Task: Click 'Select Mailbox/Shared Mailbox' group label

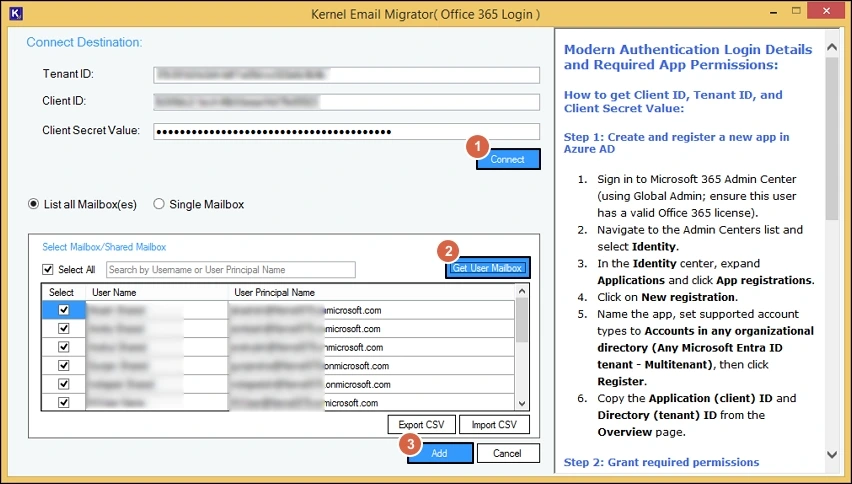Action: point(104,247)
